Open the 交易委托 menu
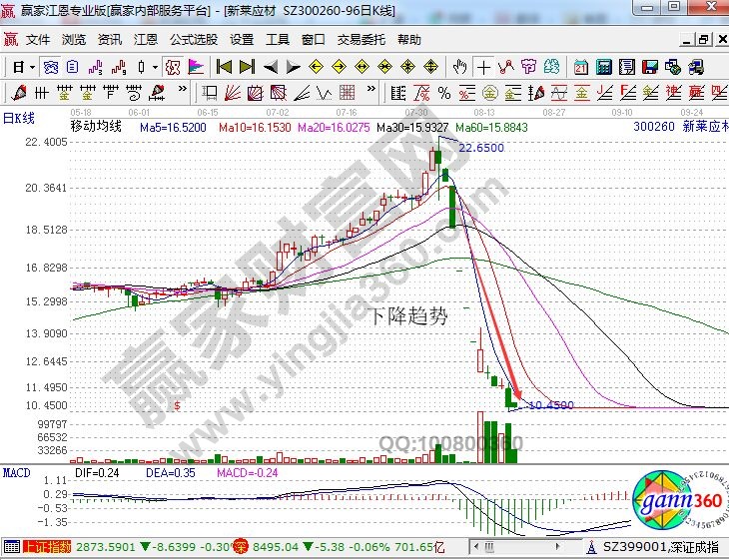The height and width of the screenshot is (560, 729). [361, 40]
